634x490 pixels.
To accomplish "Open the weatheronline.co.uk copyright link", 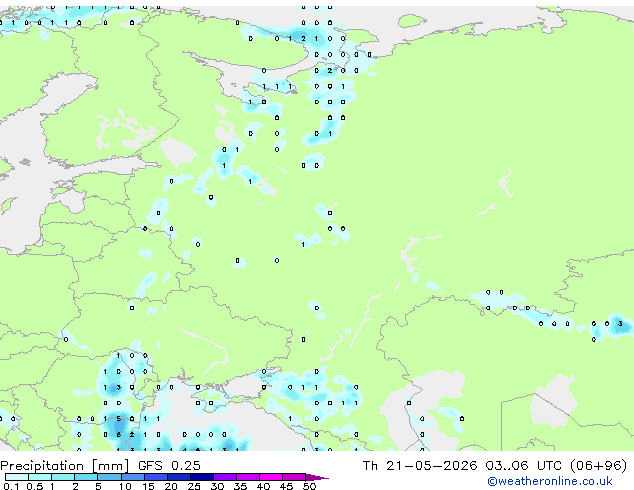I will point(550,481).
